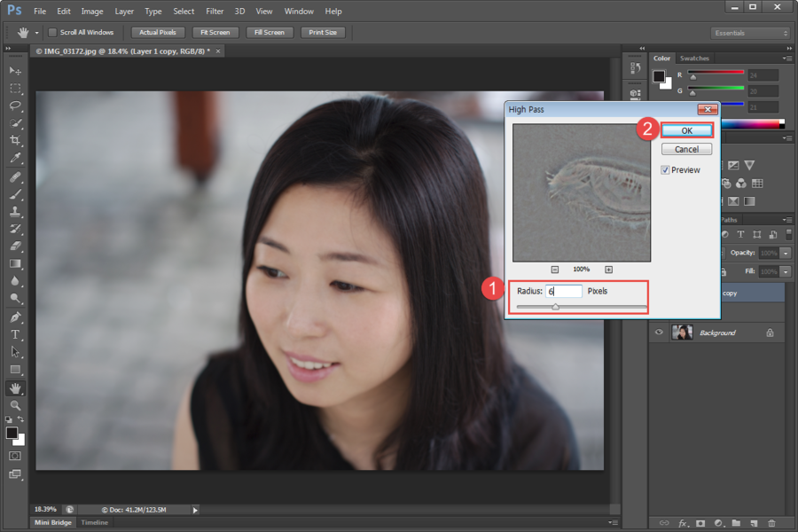Click OK in High Pass dialog
This screenshot has width=798, height=532.
click(686, 131)
